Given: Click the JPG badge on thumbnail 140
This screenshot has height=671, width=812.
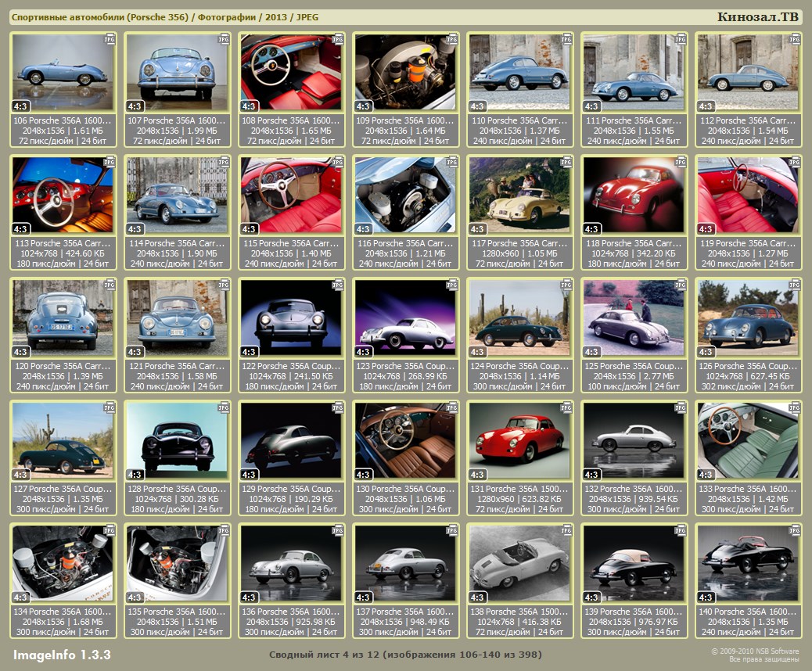Looking at the screenshot, I should click(794, 529).
